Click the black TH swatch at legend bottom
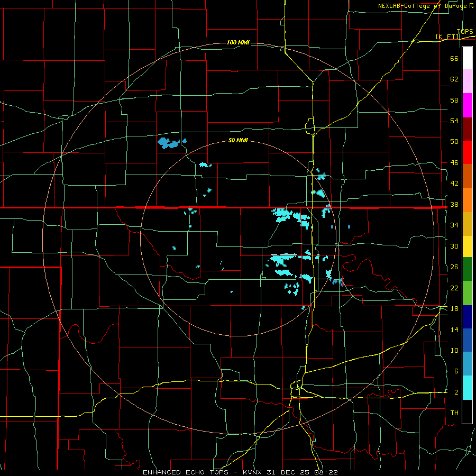Image resolution: width=476 pixels, height=476 pixels. [467, 411]
